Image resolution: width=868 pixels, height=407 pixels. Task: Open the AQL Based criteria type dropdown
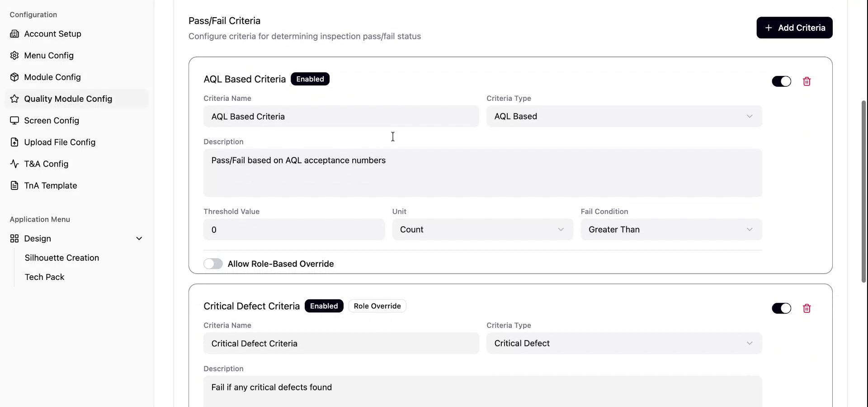[x=624, y=117]
